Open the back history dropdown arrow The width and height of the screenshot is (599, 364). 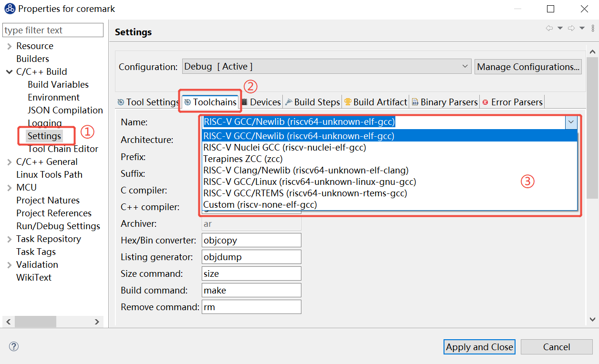[x=560, y=29]
